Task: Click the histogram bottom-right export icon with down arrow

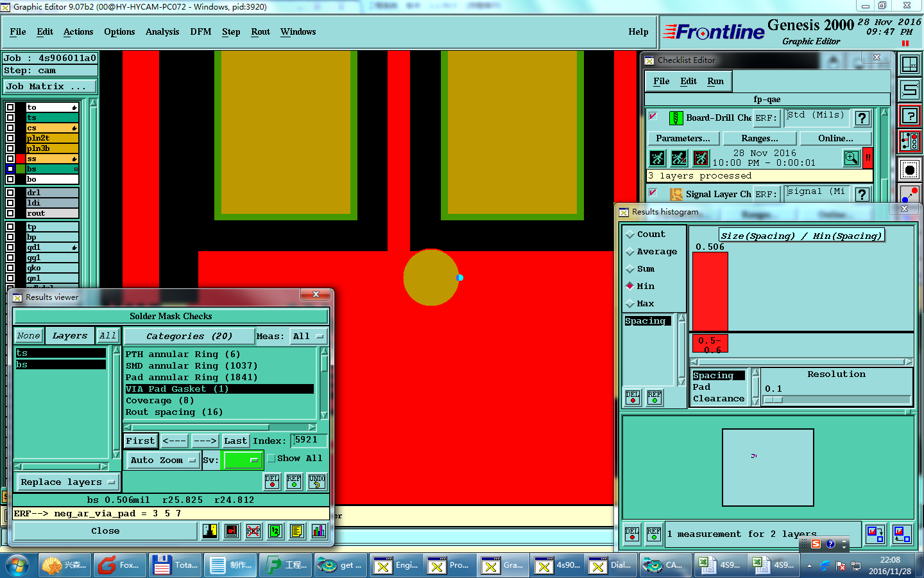Action: (x=875, y=534)
